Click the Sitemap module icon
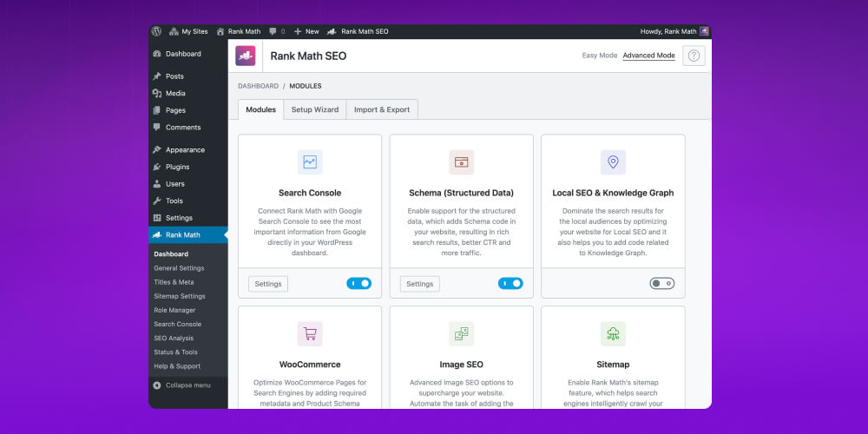Screen dimensions: 868x434 click(x=613, y=333)
